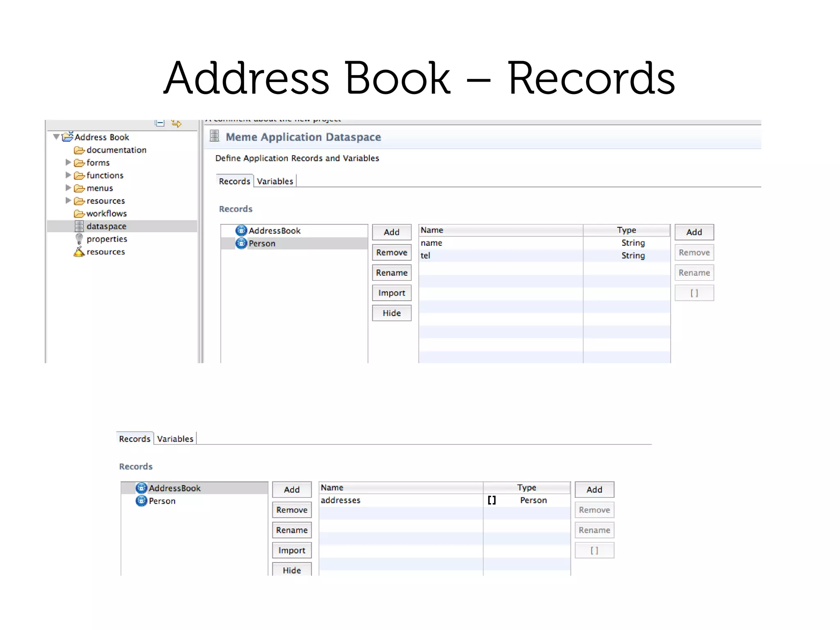Screen dimensions: 840x630
Task: Click Import button in lower panel
Action: coord(292,550)
